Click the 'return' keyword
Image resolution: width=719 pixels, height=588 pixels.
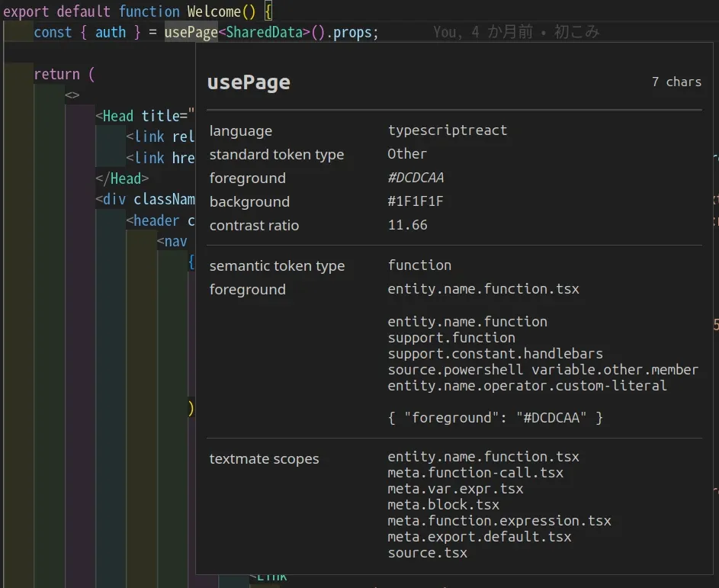tap(56, 74)
